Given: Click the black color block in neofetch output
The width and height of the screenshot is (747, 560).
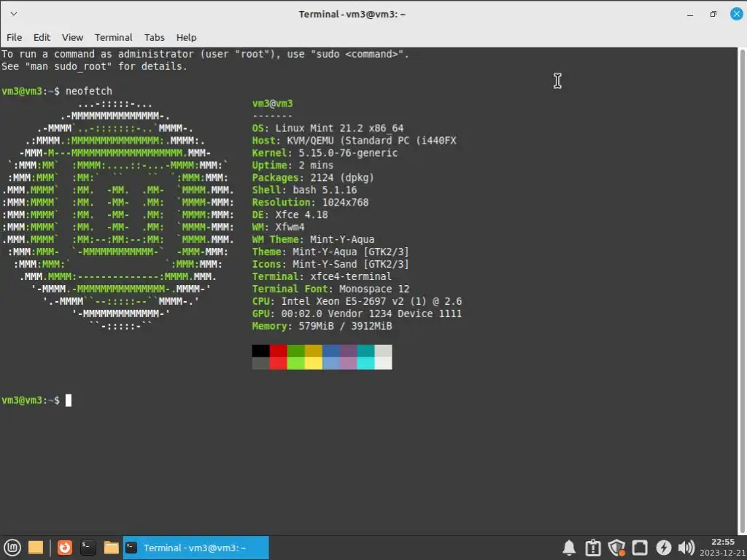Looking at the screenshot, I should coord(260,351).
